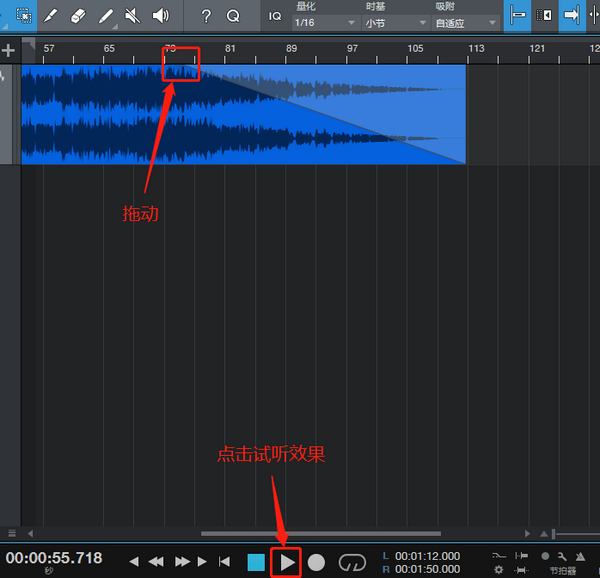Viewport: 600px width, 578px height.
Task: Click ruler marker at bar 81
Action: tap(230, 49)
